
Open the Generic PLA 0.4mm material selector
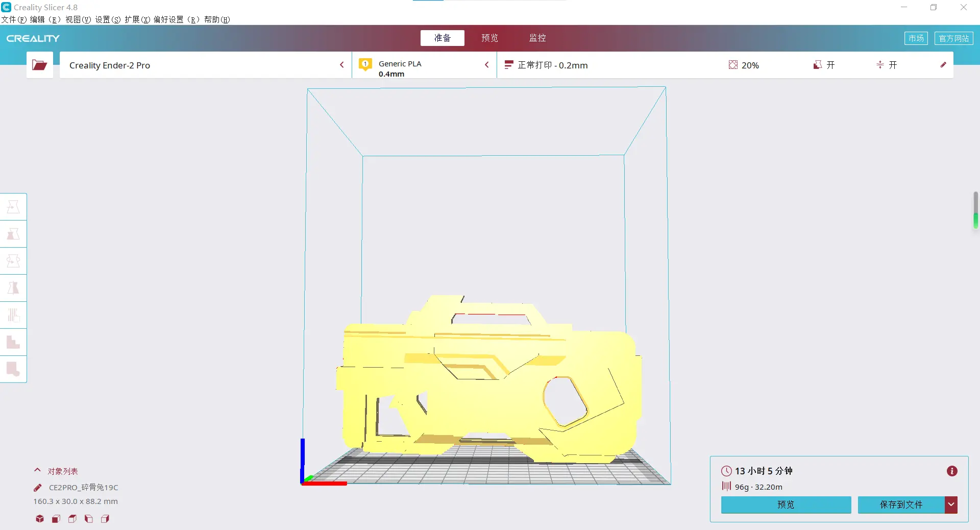click(424, 65)
